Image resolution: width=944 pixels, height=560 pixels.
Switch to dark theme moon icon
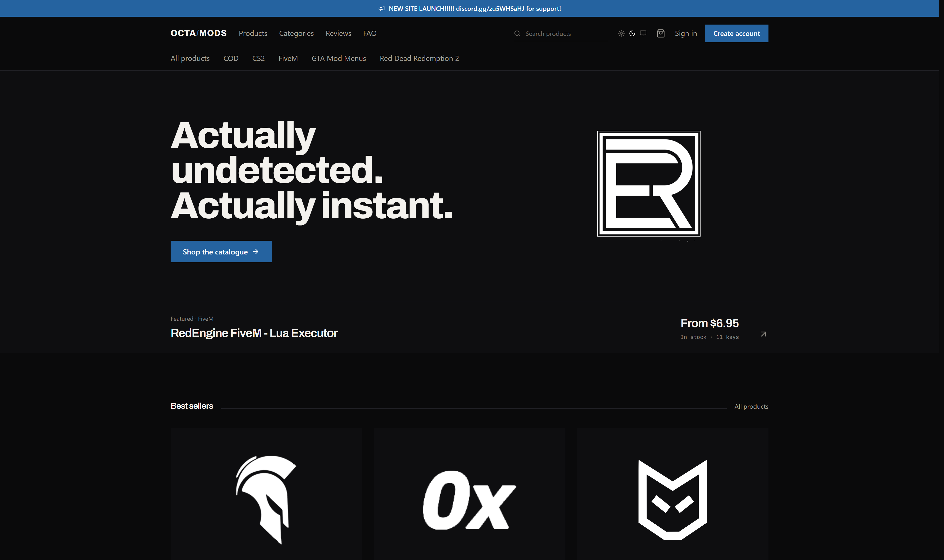[632, 34]
